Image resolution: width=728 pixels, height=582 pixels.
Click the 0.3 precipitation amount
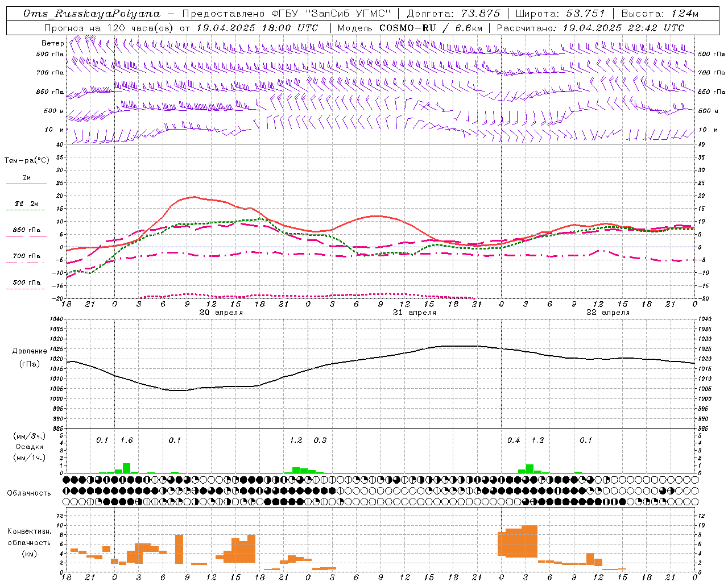(x=320, y=440)
